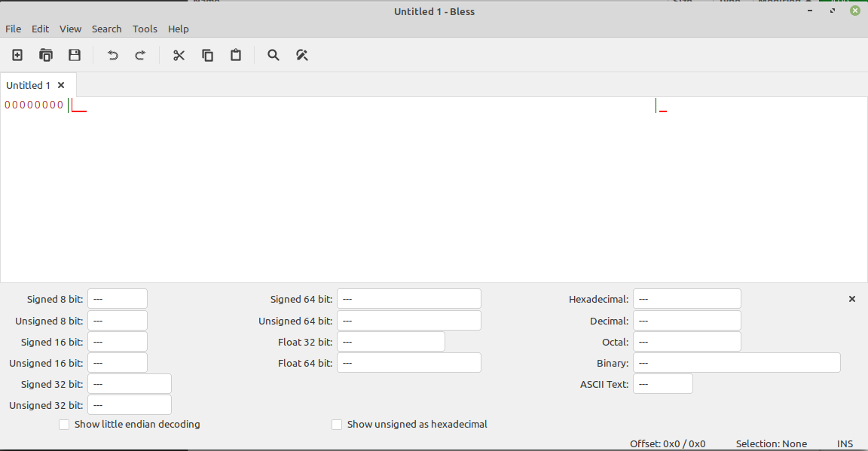Click the Signed 8 bit input field
868x451 pixels.
(117, 298)
